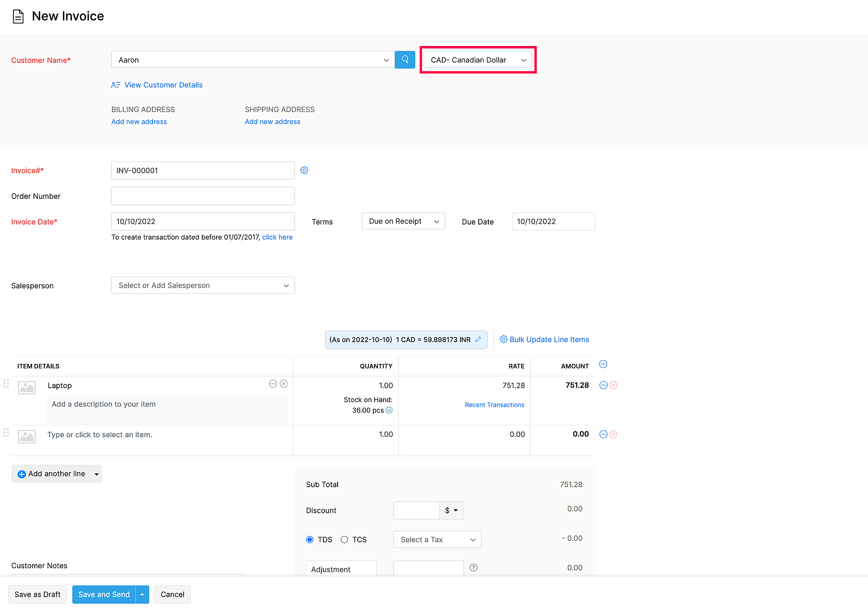Open the Select a Tax dropdown
The width and height of the screenshot is (868, 611).
click(437, 540)
